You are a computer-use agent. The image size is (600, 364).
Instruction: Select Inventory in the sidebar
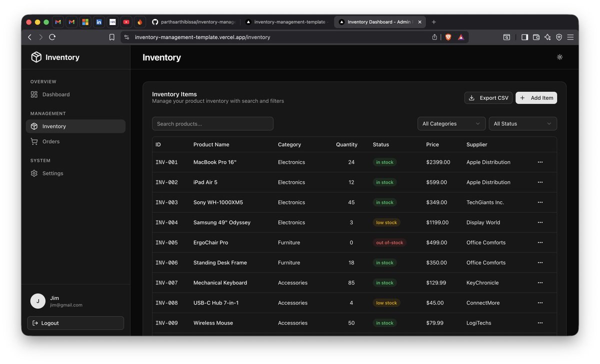[75, 126]
